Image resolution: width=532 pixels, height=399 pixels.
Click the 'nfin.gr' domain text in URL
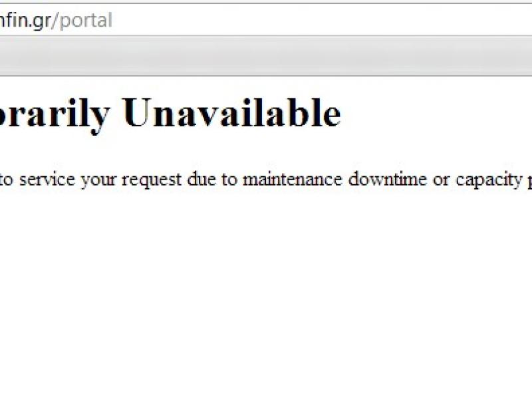point(25,21)
